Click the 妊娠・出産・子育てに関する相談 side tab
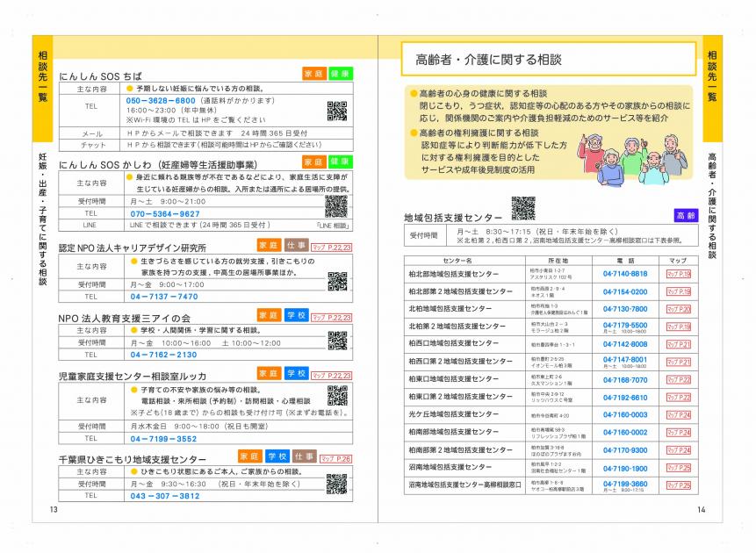Image resolution: width=756 pixels, height=553 pixels. pyautogui.click(x=43, y=219)
